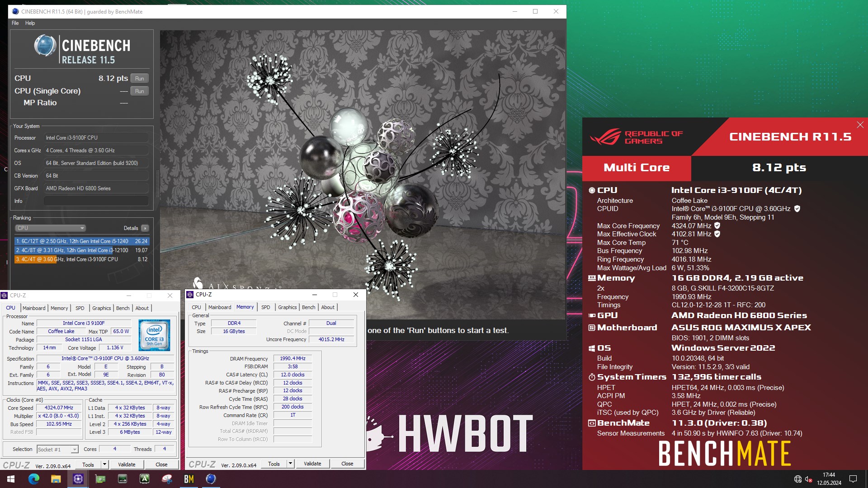Viewport: 868px width, 488px height.
Task: Open Graphics tab in CPU-Z Memory window
Action: tap(288, 307)
